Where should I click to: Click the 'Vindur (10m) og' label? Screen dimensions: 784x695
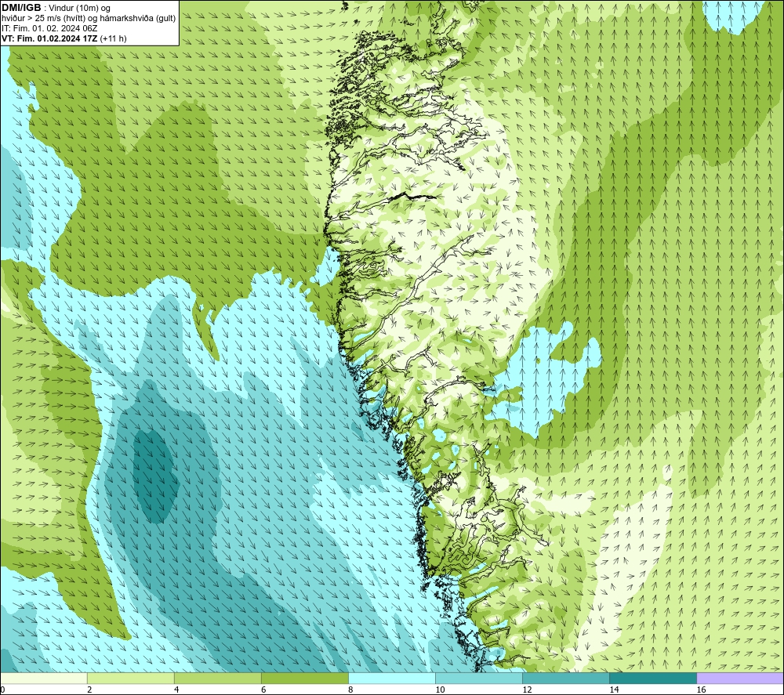79,8
